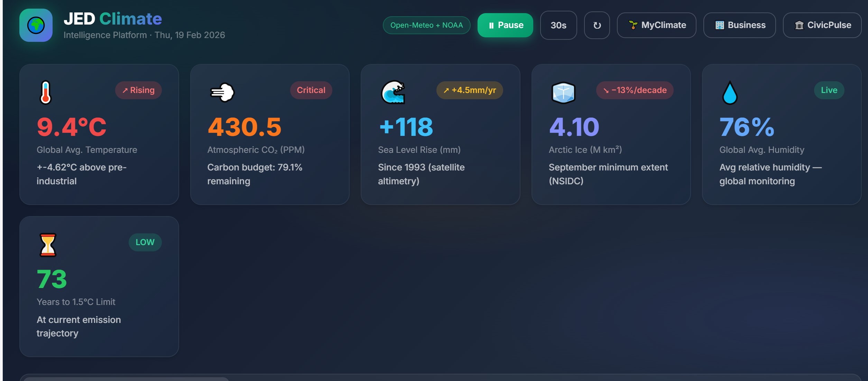Image resolution: width=868 pixels, height=381 pixels.
Task: Click the Sea Level Rise (mm) label
Action: (419, 150)
